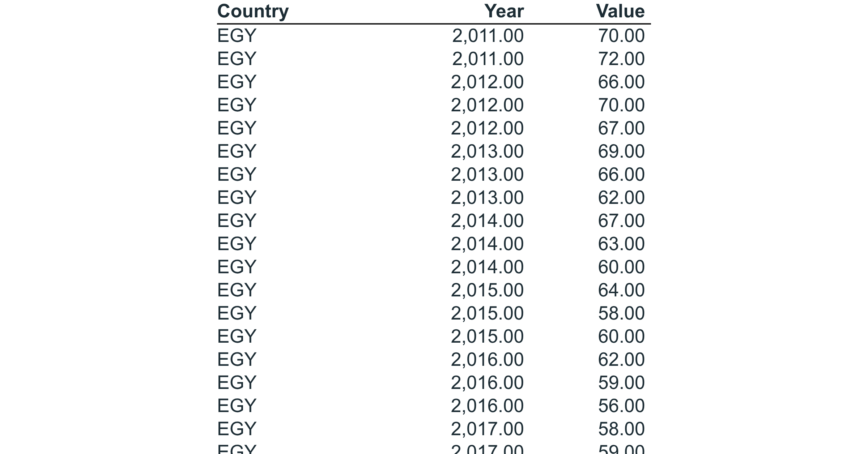Click the 2016 row's 59.00 value
The width and height of the screenshot is (868, 454).
tap(621, 382)
